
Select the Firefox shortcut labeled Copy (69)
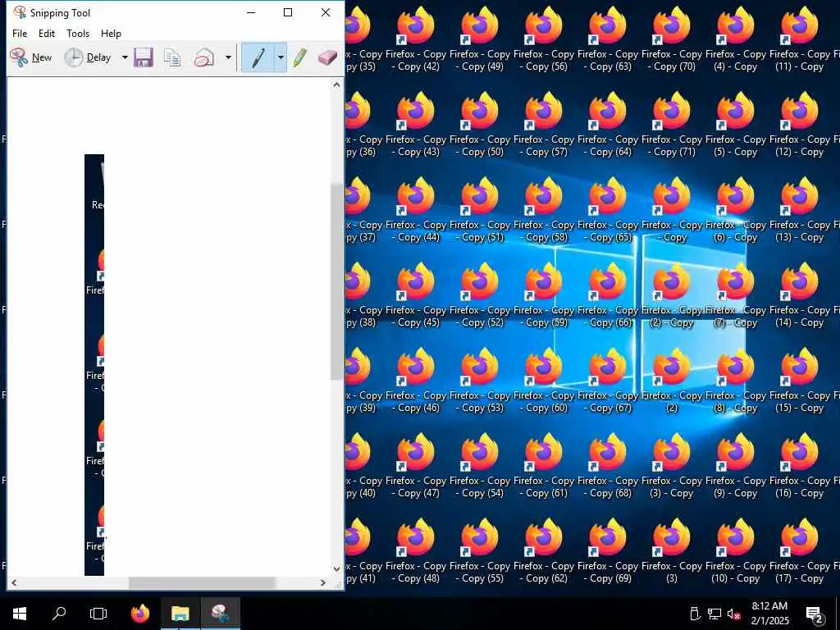pyautogui.click(x=608, y=550)
